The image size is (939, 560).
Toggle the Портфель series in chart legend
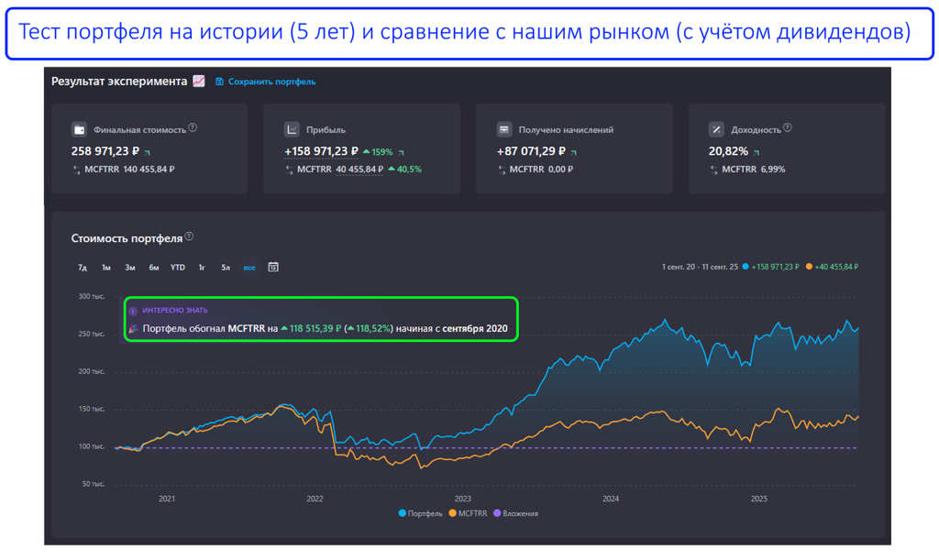421,513
